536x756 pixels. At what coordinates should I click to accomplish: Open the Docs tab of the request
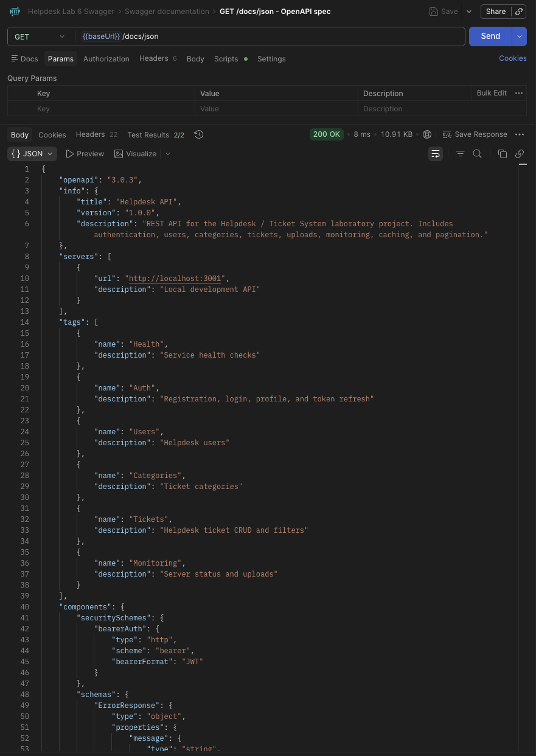(x=24, y=59)
